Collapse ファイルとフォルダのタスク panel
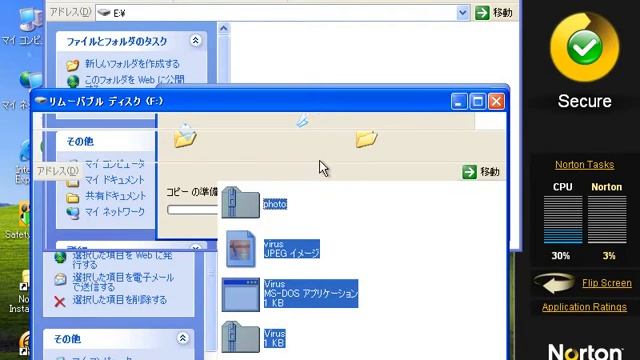640x360 pixels. tap(196, 40)
